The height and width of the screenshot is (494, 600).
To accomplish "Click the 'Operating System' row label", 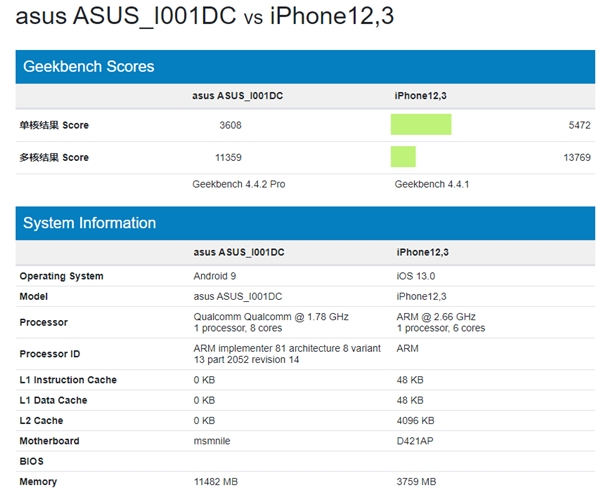I will [x=61, y=276].
